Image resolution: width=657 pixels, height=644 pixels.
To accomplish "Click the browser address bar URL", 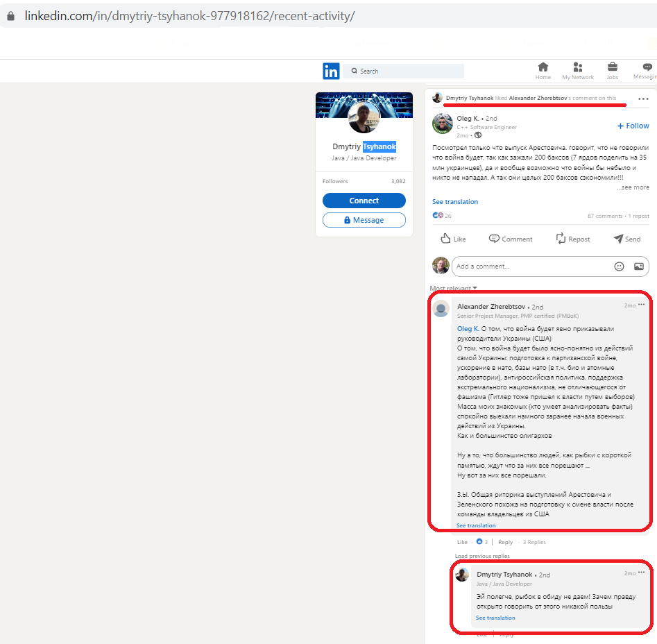I will (189, 16).
